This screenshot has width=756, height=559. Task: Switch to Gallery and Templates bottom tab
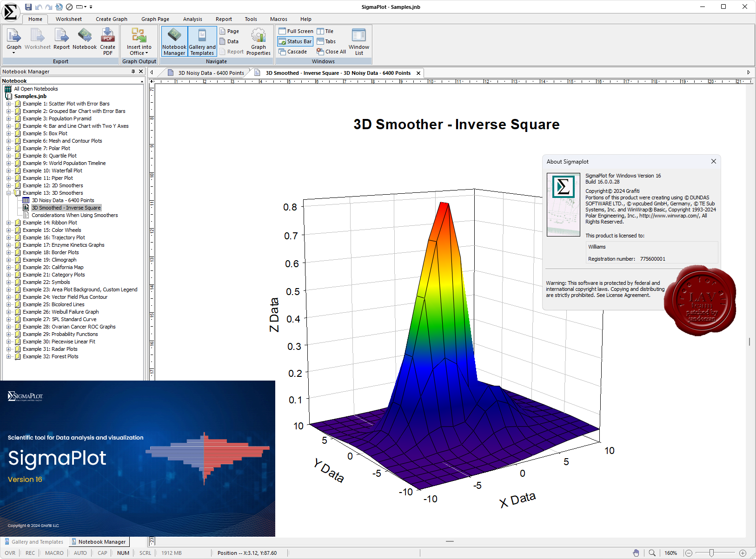tap(34, 542)
